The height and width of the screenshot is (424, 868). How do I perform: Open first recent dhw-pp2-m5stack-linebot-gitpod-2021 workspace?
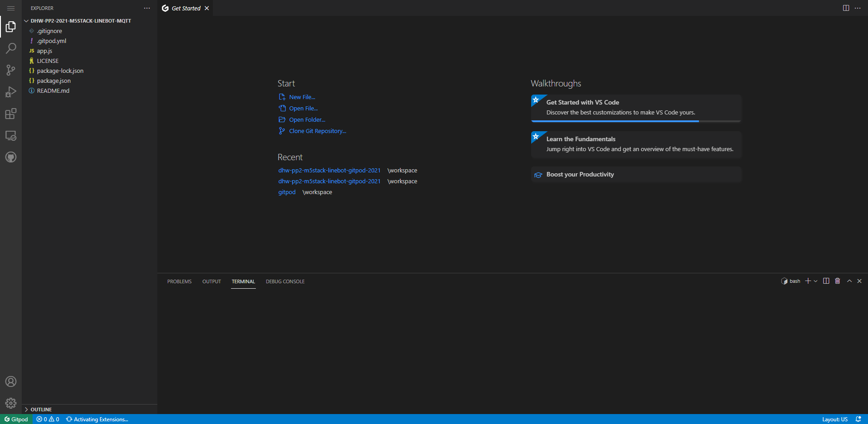329,171
